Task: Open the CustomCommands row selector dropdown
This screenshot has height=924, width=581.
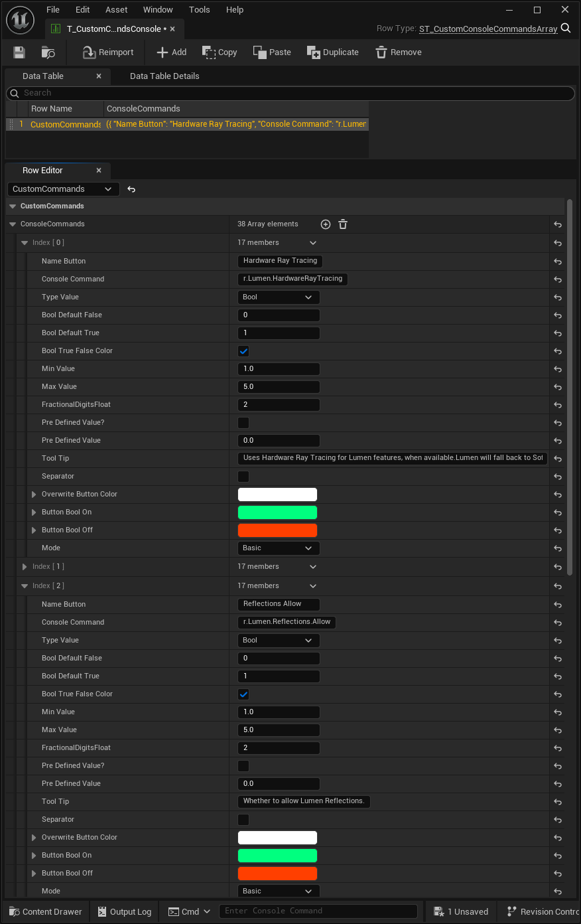Action: point(63,189)
